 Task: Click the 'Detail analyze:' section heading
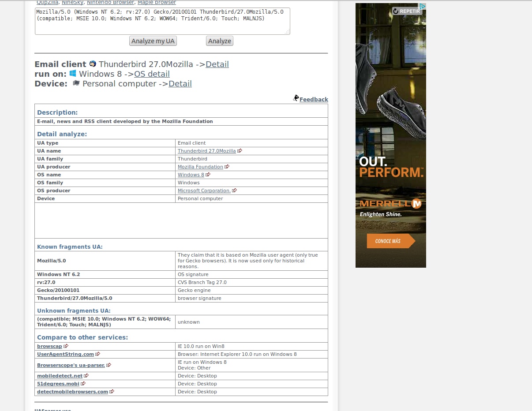tap(62, 134)
